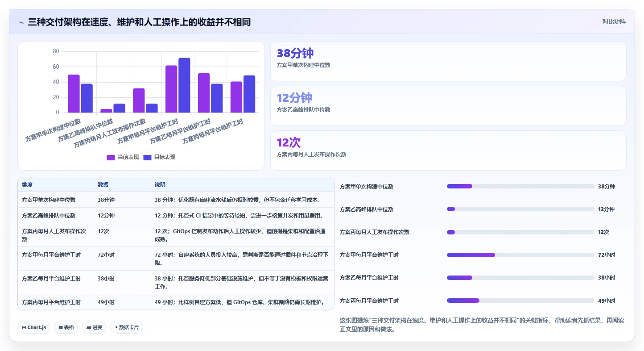Viewport: 644px width, 351px height.
Task: Click the table note starting 72 小时；自建系统
Action: (x=241, y=259)
